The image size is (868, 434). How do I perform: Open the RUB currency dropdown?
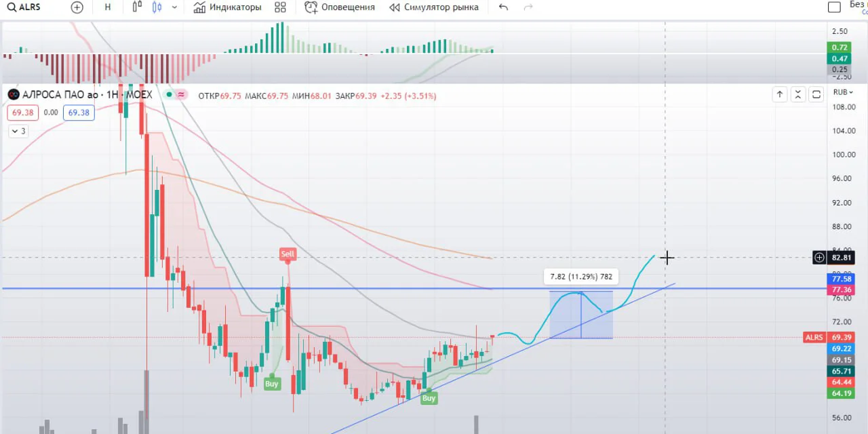(x=844, y=92)
